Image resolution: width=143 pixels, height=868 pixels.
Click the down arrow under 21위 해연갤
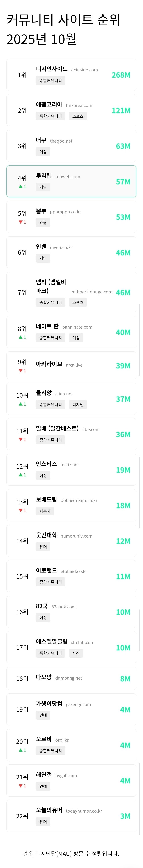[21, 786]
